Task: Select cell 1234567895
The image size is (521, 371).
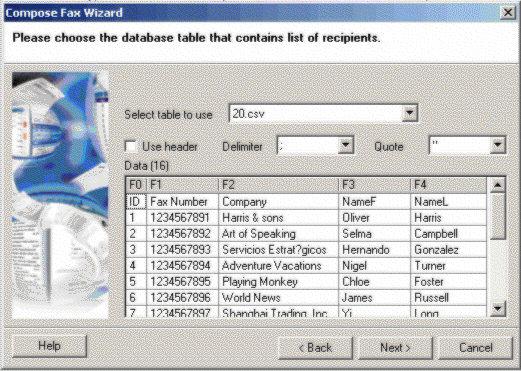Action: click(182, 282)
